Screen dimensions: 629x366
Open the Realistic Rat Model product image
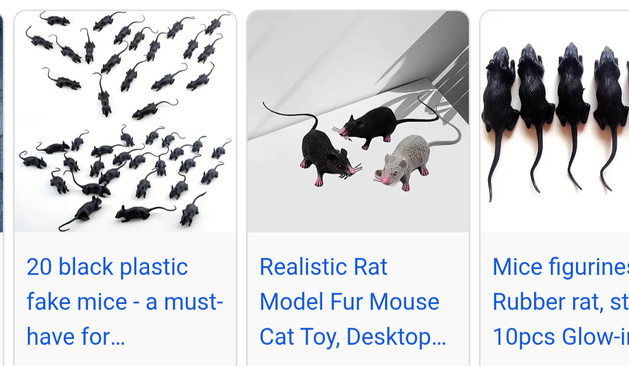coord(358,122)
